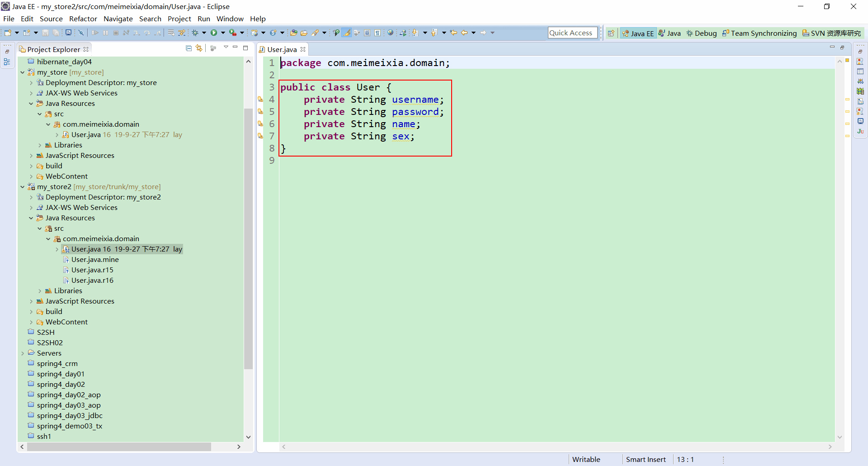
Task: Click the Debug bug icon
Action: click(x=195, y=33)
